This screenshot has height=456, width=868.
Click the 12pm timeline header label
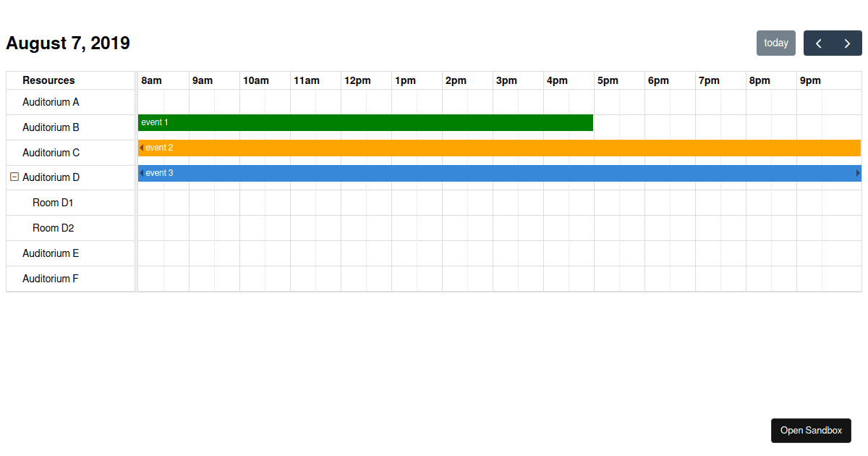[x=357, y=80]
